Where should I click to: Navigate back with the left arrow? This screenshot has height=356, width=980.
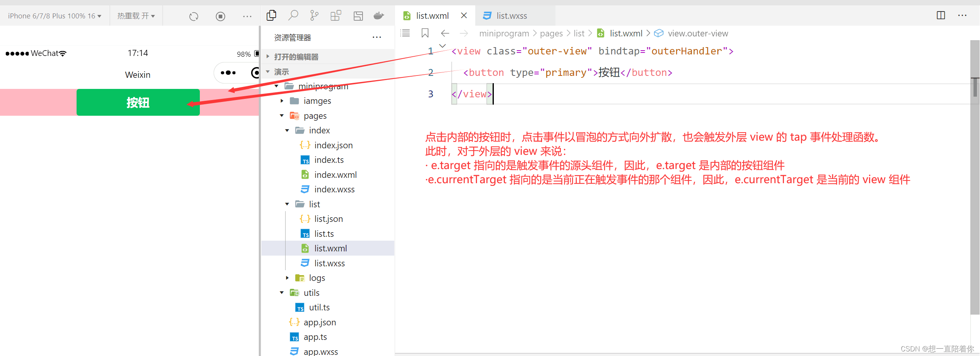pyautogui.click(x=445, y=33)
